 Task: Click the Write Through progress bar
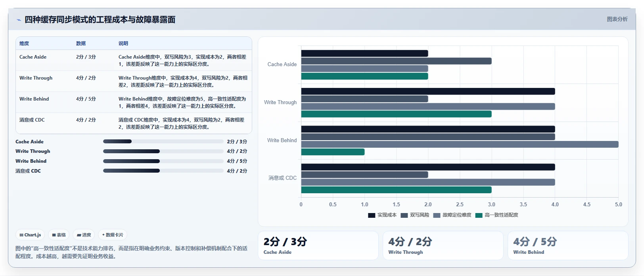[x=163, y=151]
